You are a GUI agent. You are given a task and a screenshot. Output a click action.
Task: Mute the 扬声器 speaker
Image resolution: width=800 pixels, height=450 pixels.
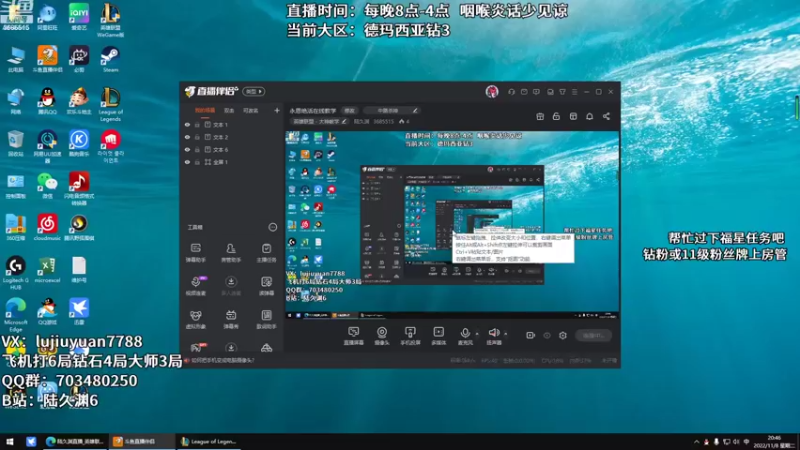[493, 336]
